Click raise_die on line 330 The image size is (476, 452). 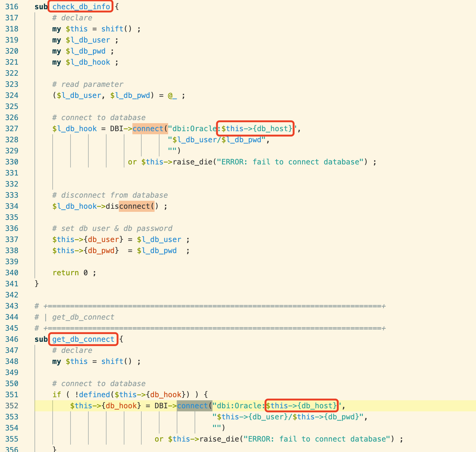point(192,162)
